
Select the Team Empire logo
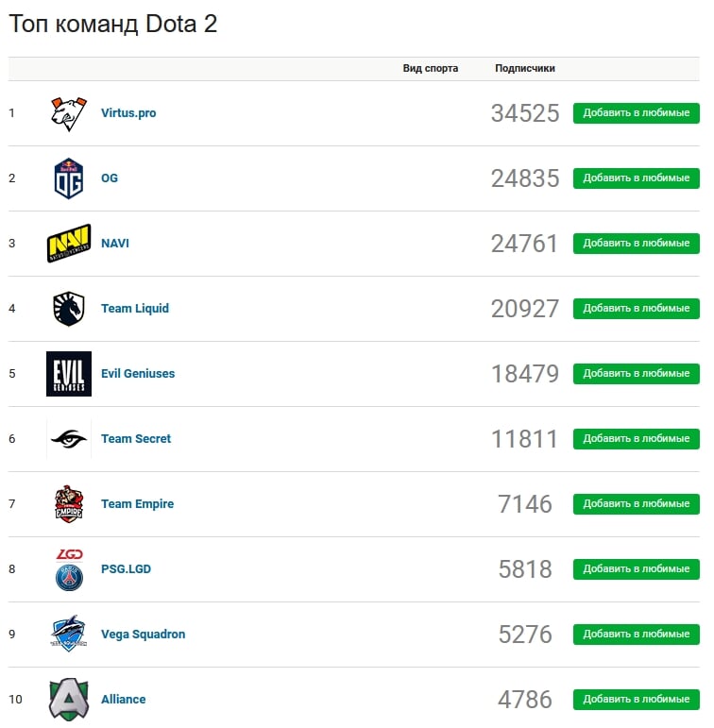(x=69, y=504)
